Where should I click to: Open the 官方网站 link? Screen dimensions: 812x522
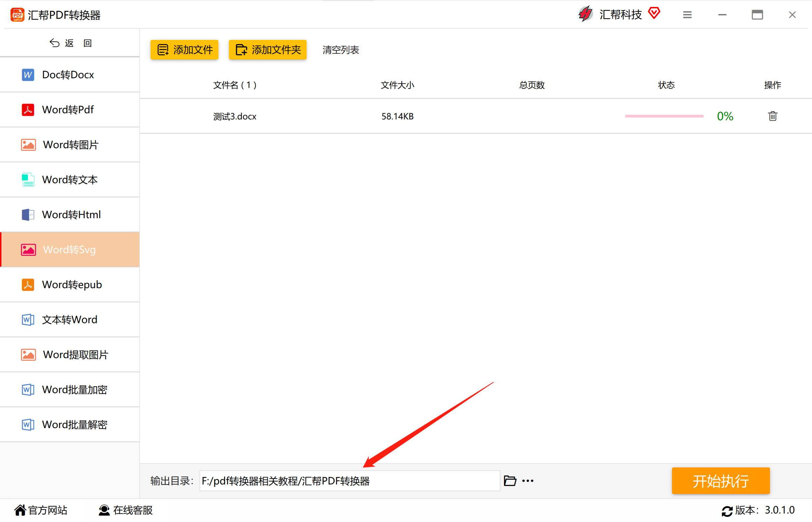[x=48, y=510]
